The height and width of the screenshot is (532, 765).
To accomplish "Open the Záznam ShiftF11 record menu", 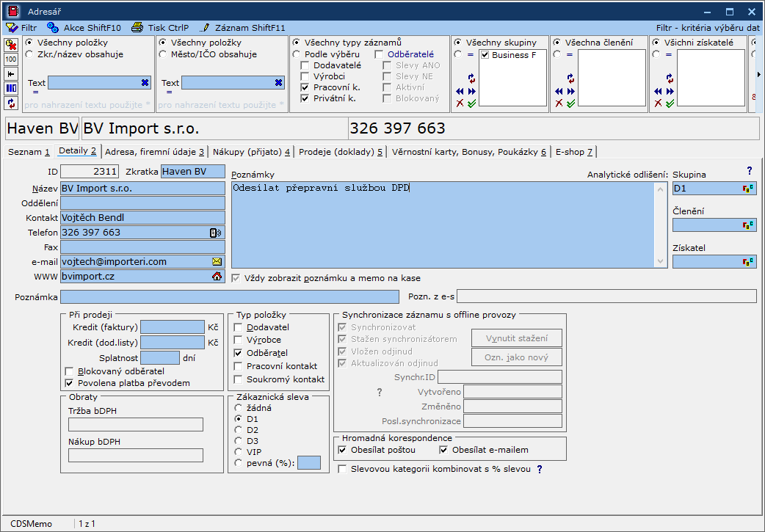I will [x=242, y=28].
